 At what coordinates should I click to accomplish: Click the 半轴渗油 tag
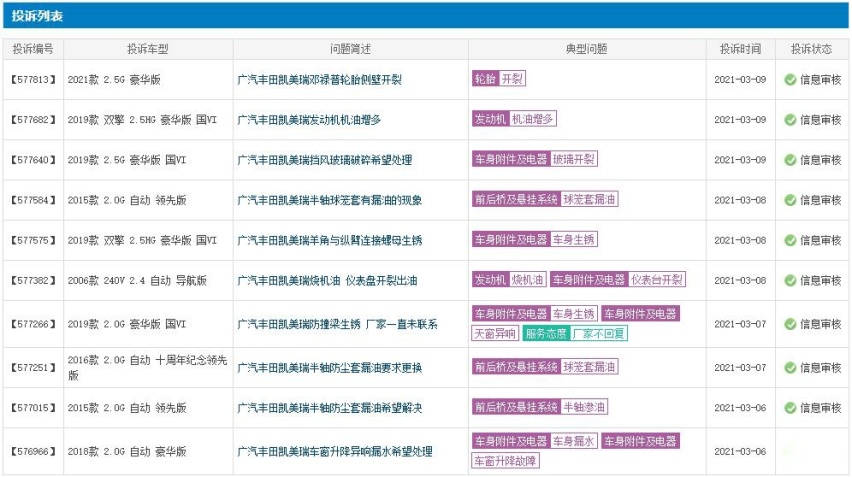click(584, 407)
